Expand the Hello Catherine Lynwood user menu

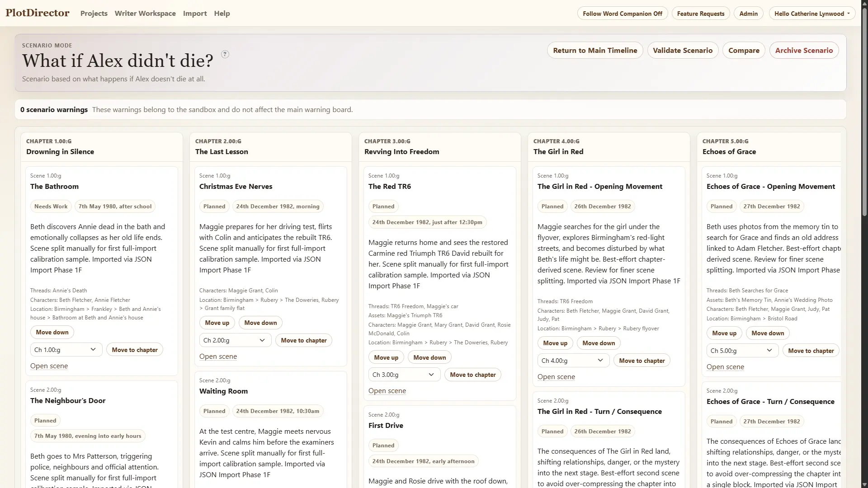pyautogui.click(x=812, y=14)
